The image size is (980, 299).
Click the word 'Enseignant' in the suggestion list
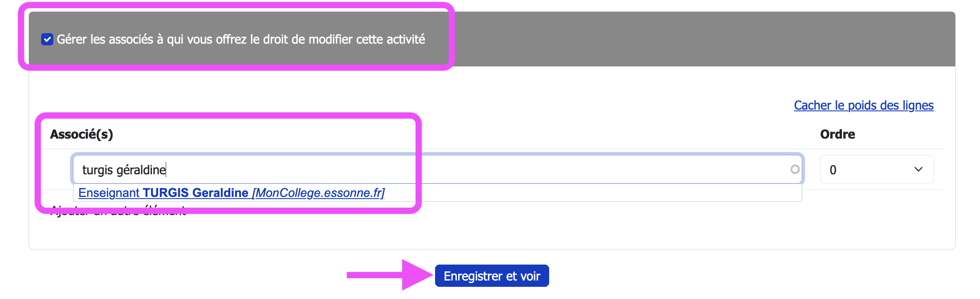tap(109, 193)
